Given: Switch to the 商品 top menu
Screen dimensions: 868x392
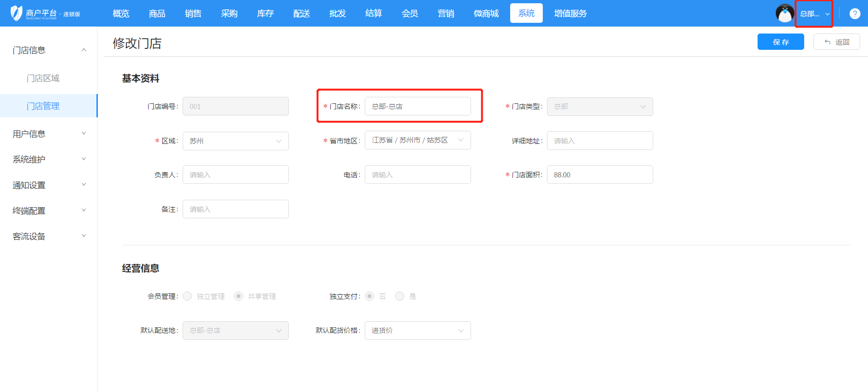Looking at the screenshot, I should 157,14.
